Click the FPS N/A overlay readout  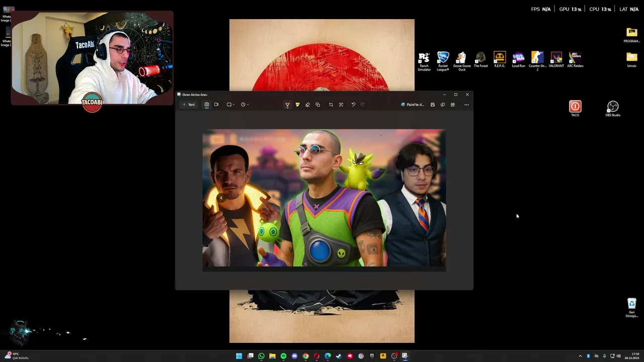pos(541,9)
